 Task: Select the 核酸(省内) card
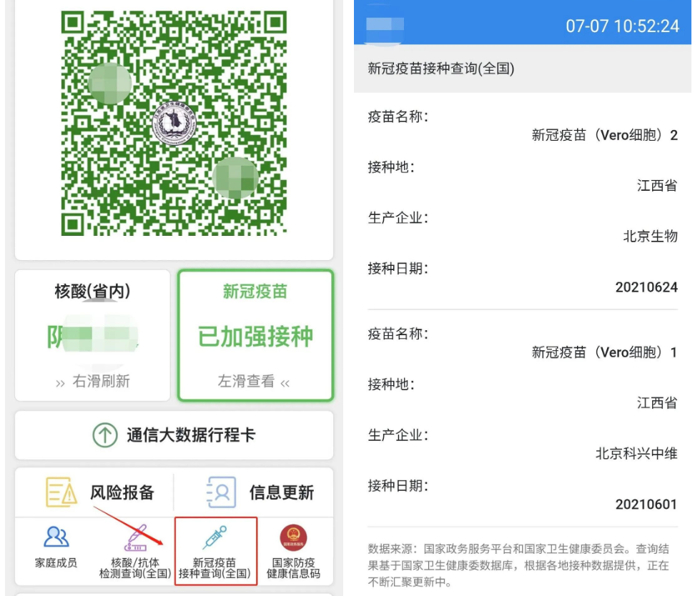92,335
